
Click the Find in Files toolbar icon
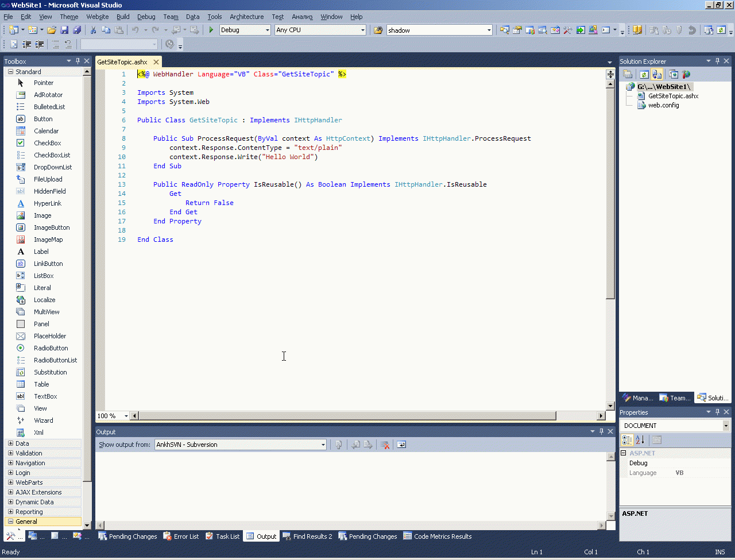(x=378, y=30)
